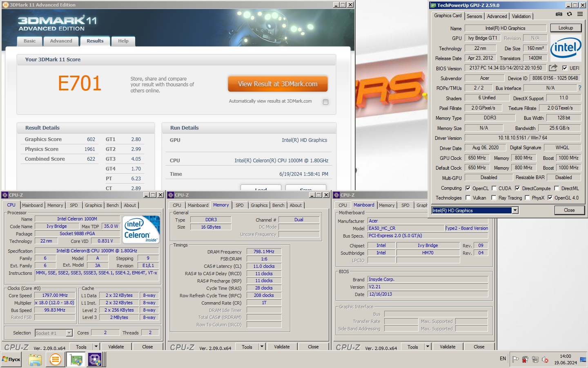This screenshot has width=588, height=368.
Task: Click Validate in the CPU-Z Mainboard window
Action: (x=448, y=347)
